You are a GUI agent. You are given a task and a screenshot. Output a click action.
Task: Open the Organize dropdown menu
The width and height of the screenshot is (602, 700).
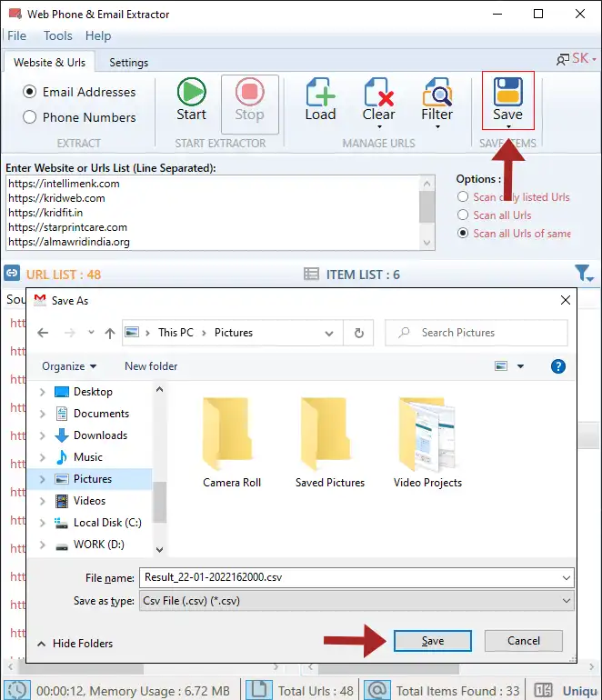[69, 366]
